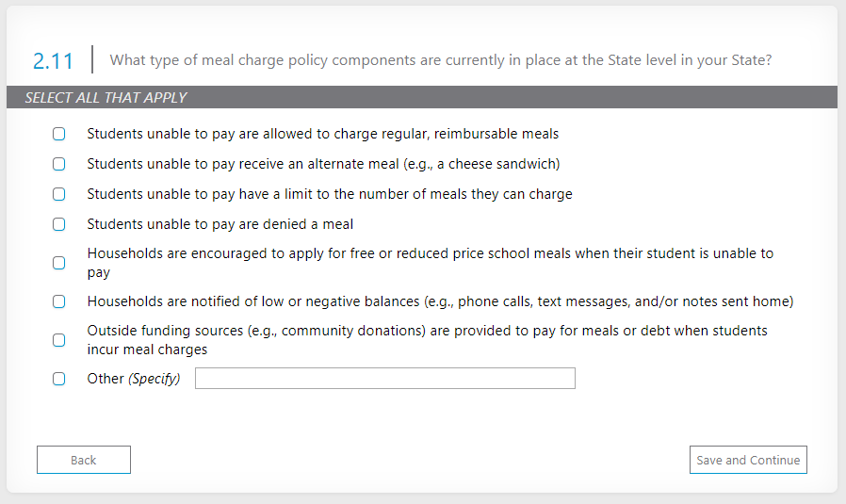Click the label text about charging regular, reimbursable meals
This screenshot has height=504, width=846.
pos(323,134)
